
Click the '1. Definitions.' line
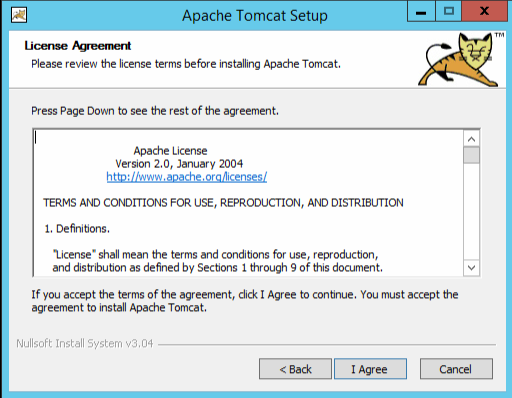pos(77,229)
